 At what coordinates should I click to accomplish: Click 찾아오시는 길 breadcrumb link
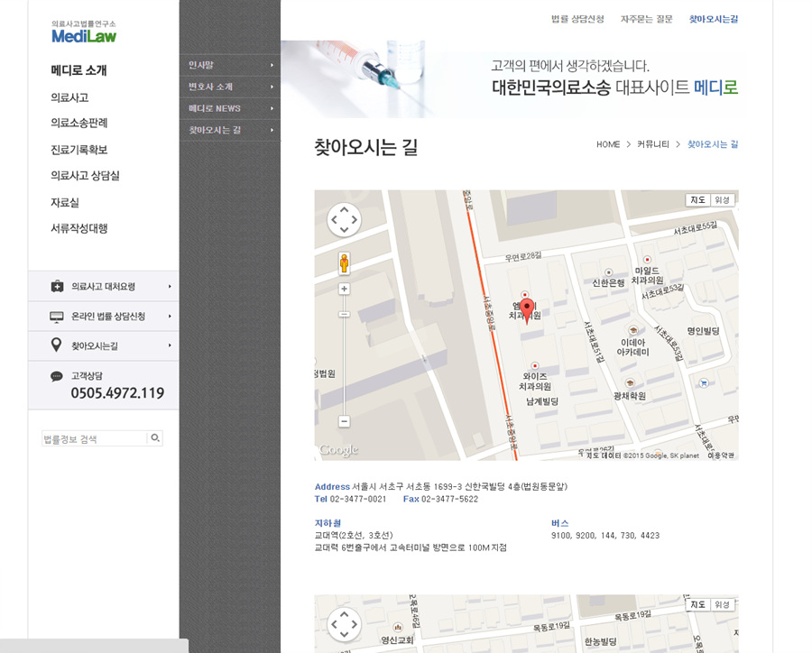tap(713, 144)
